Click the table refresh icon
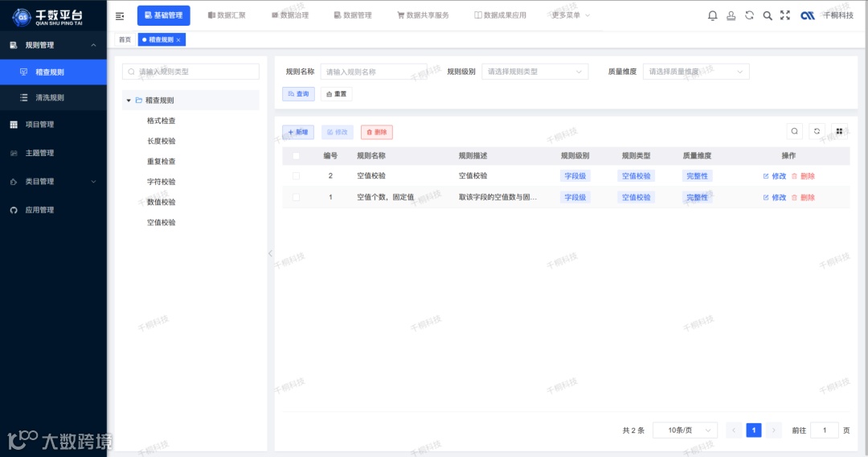 pyautogui.click(x=817, y=131)
